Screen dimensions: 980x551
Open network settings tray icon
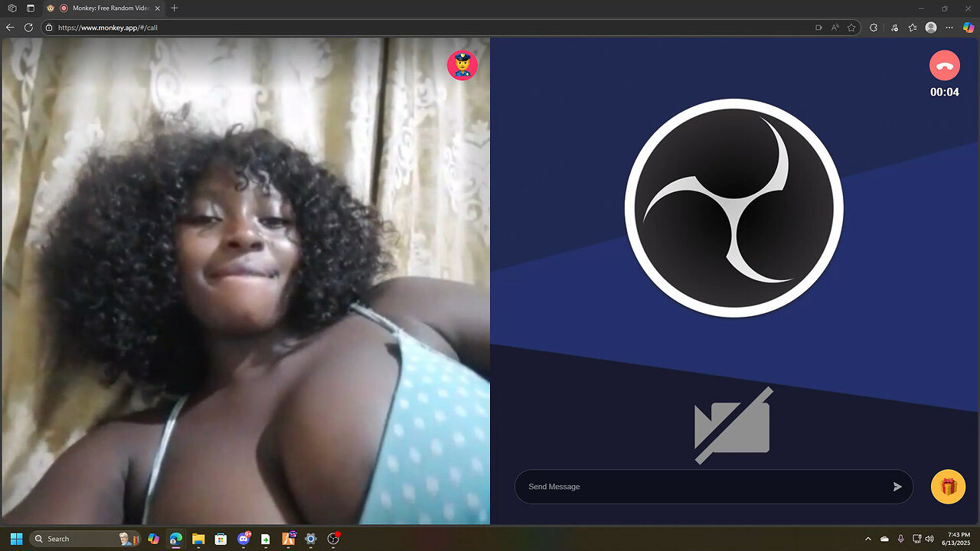click(916, 539)
